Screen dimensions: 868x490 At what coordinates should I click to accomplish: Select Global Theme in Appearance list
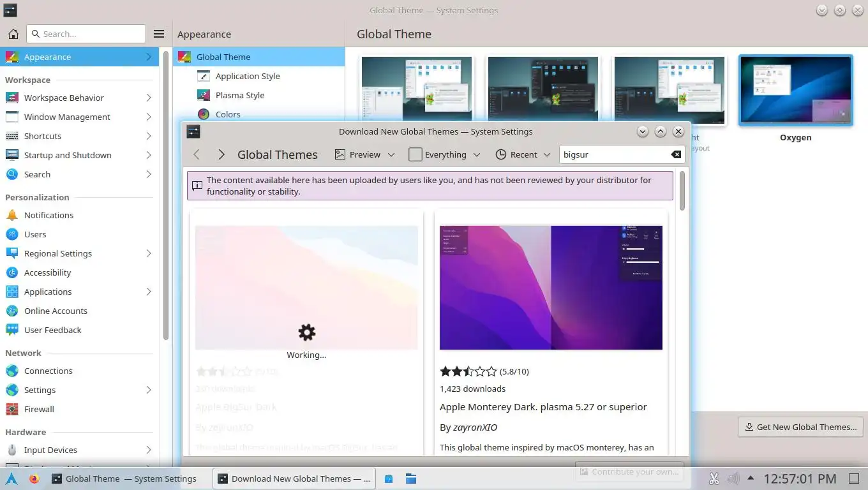258,57
